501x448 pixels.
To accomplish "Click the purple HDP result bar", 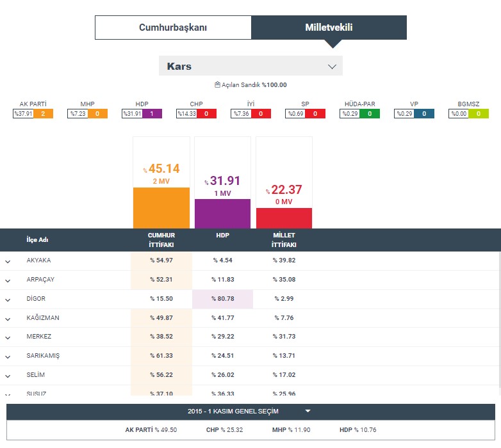I will click(x=222, y=213).
